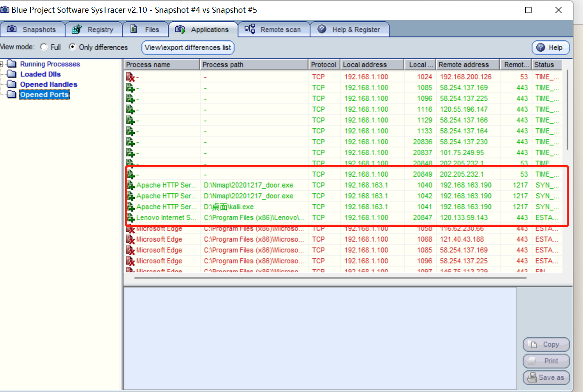
Task: Click the horizontal scrollbar below the ports list
Action: coord(330,278)
